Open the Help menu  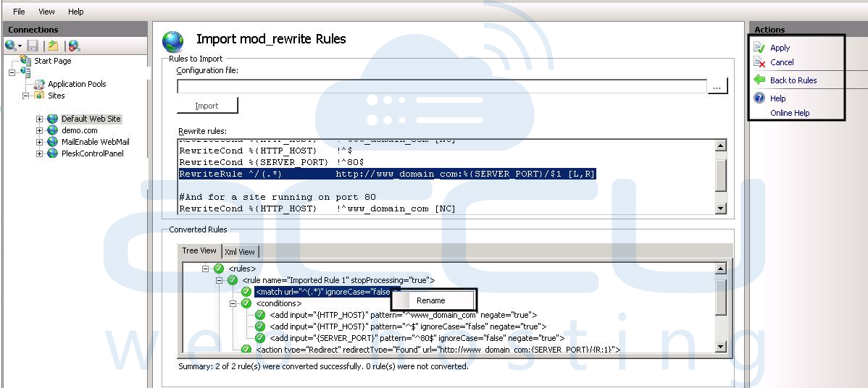(x=76, y=12)
